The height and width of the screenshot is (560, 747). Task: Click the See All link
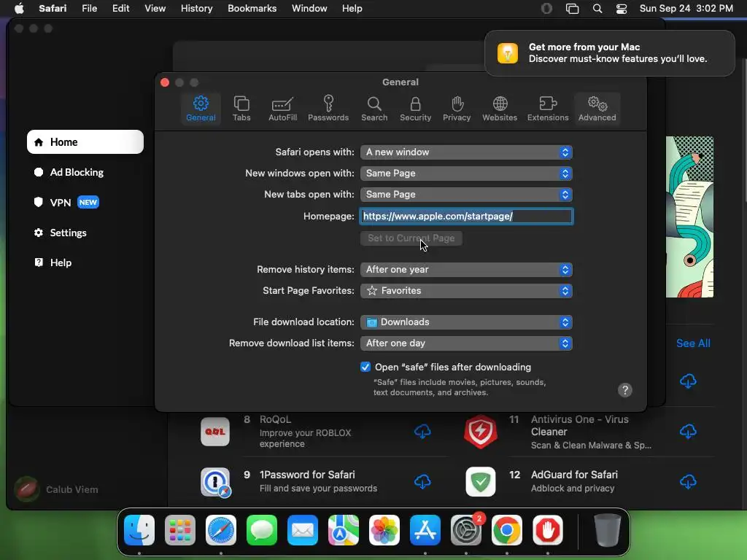click(x=693, y=343)
